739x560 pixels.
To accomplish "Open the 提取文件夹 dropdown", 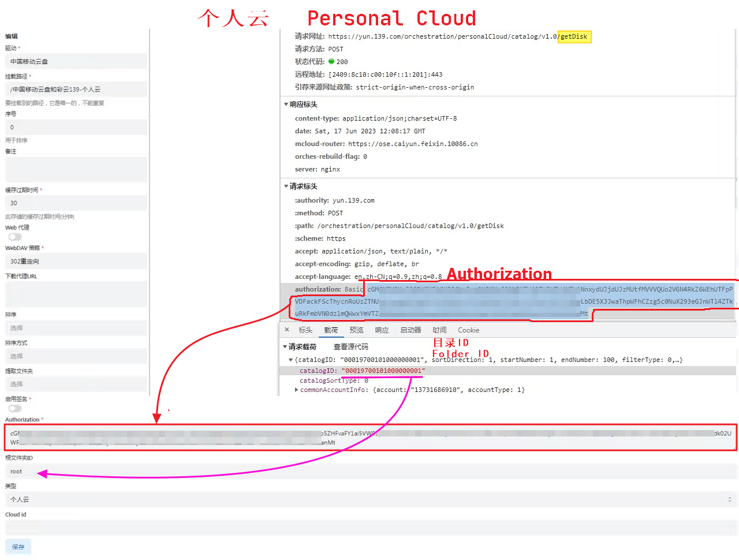I will 76,384.
